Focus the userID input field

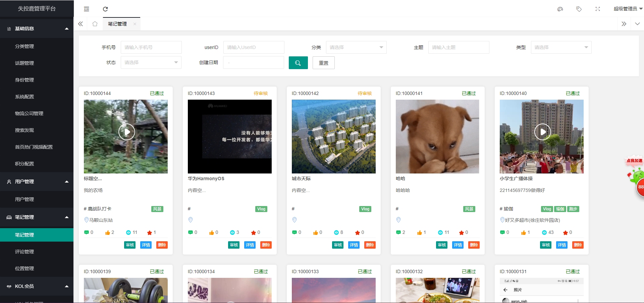[254, 47]
